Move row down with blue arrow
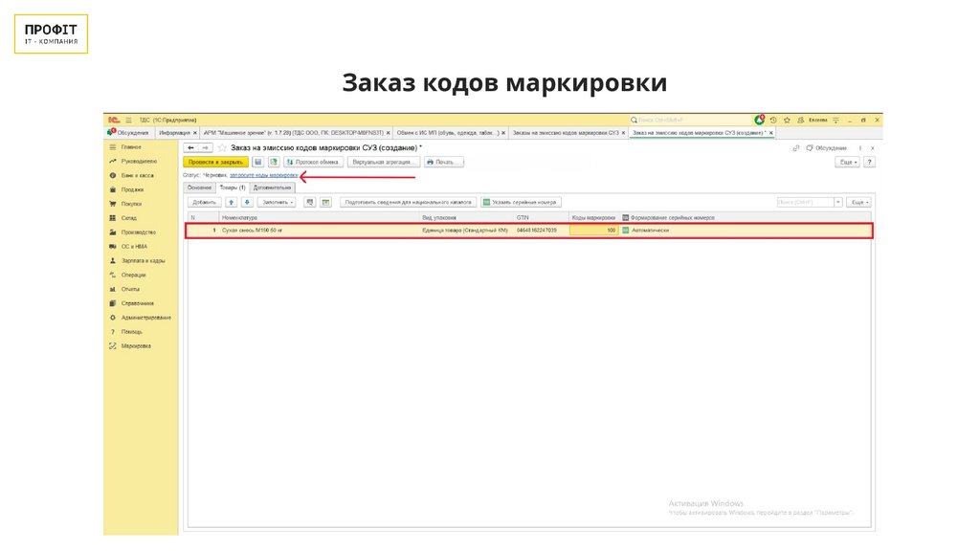Screen dimensions: 980x551 coord(248,203)
